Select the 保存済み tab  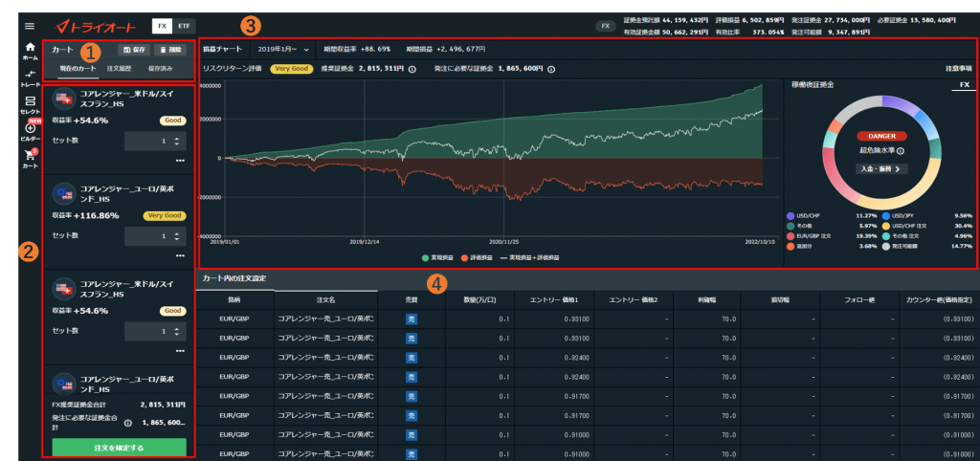coord(161,68)
